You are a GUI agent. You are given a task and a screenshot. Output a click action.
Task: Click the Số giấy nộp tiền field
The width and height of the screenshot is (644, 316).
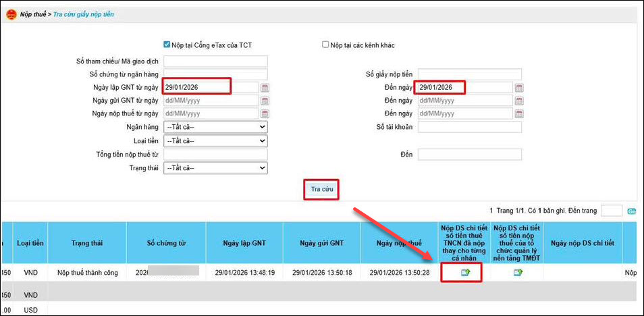[x=470, y=74]
